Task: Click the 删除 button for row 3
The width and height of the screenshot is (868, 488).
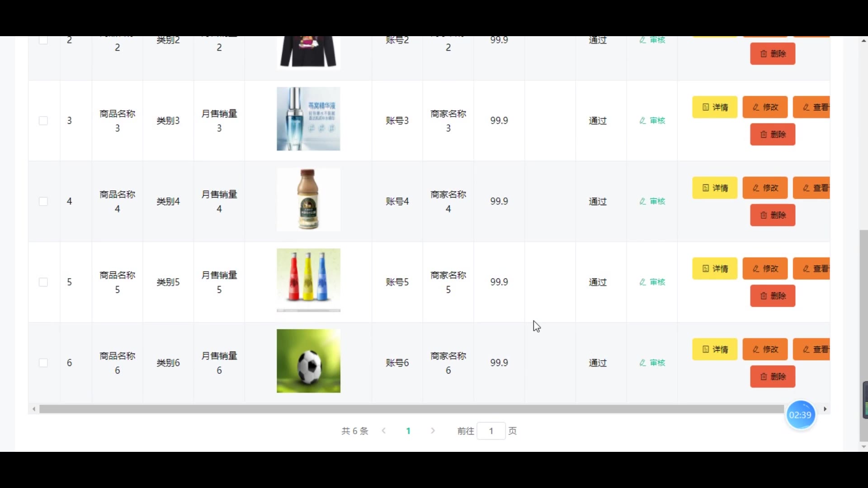Action: [x=773, y=135]
